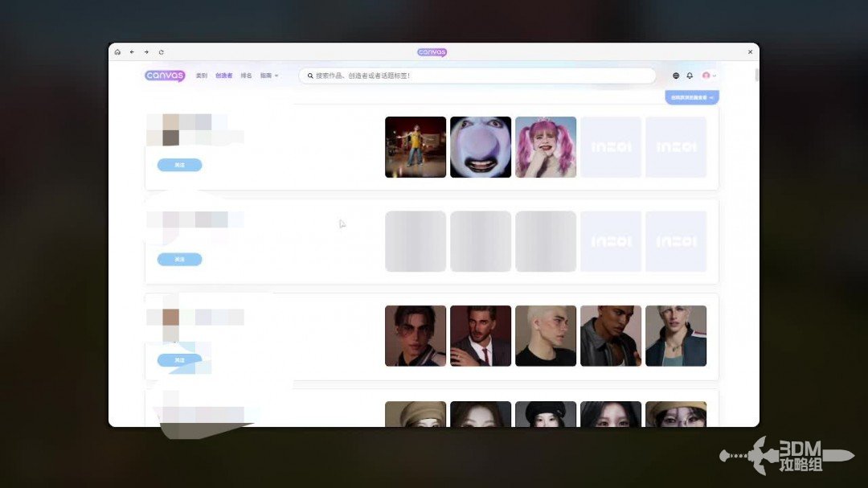Image resolution: width=868 pixels, height=488 pixels.
Task: Open black beret portrait in bottom row
Action: click(546, 414)
